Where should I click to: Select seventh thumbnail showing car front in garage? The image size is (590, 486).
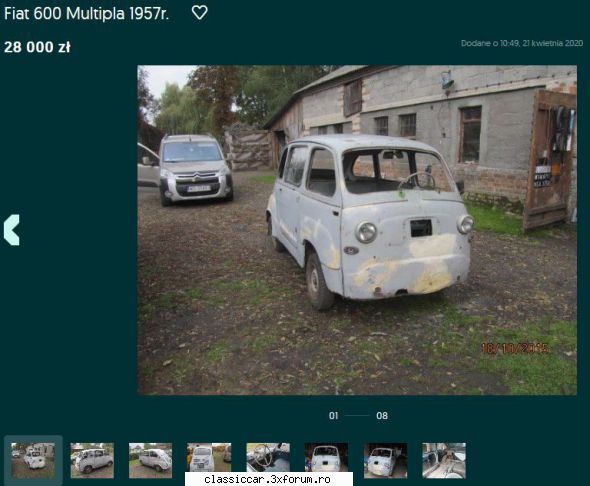tap(385, 460)
